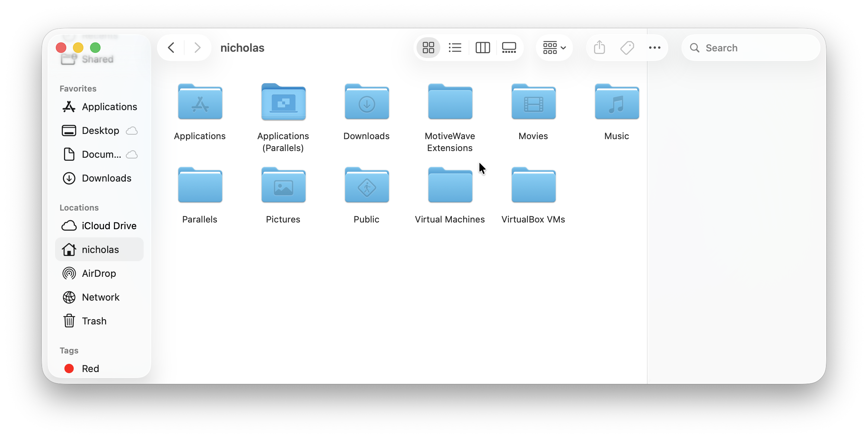Image resolution: width=868 pixels, height=439 pixels.
Task: Click the iCloud status icon beside Desktop
Action: 132,131
